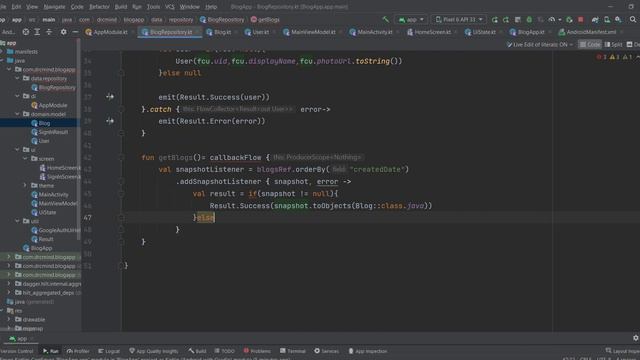Click the green Debug bug icon

click(529, 20)
